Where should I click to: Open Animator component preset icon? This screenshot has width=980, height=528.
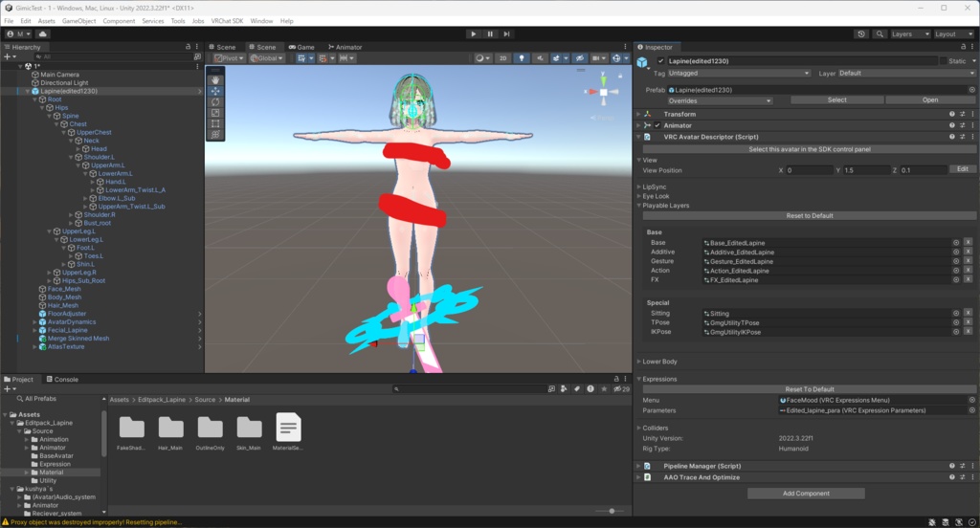pos(963,125)
